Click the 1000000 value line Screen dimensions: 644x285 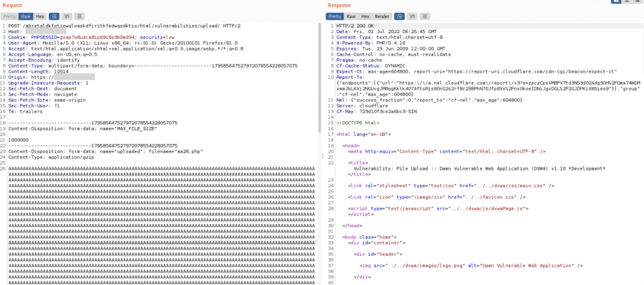(19, 140)
